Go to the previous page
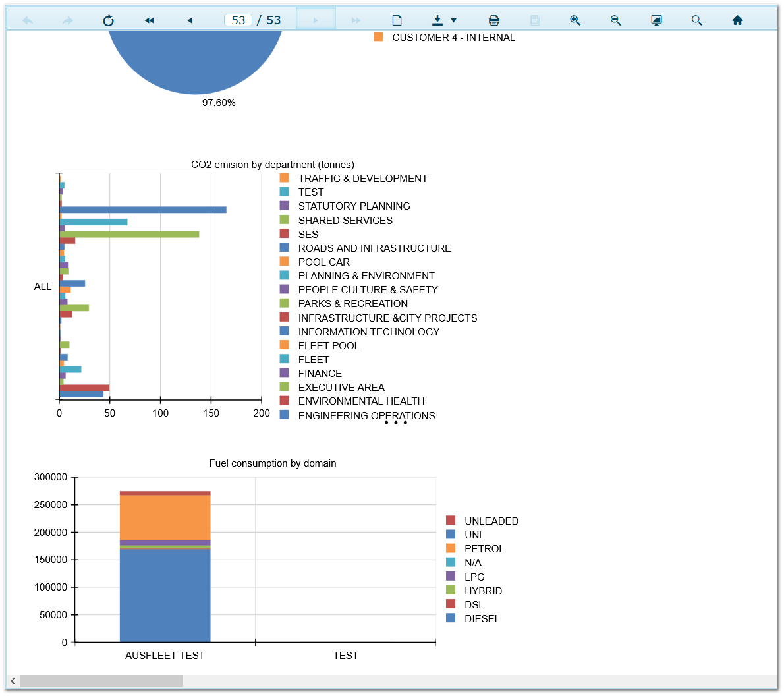The height and width of the screenshot is (696, 784). point(190,20)
